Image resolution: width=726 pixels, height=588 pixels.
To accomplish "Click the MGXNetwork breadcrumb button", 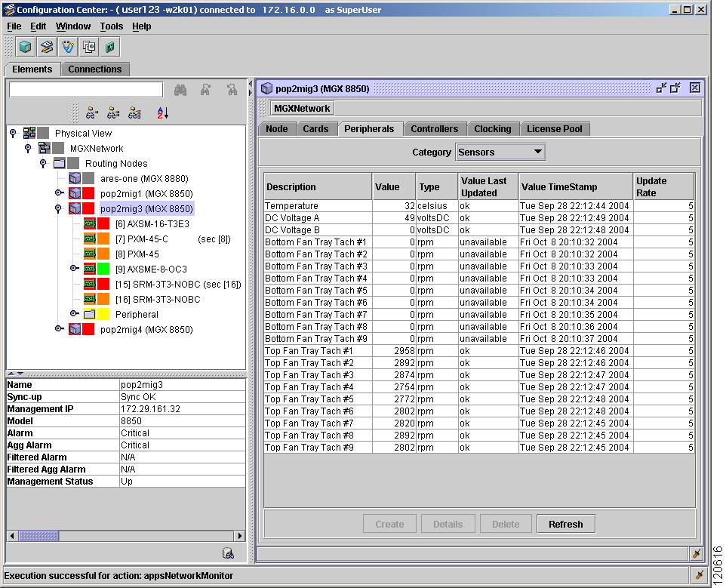I will pos(302,109).
